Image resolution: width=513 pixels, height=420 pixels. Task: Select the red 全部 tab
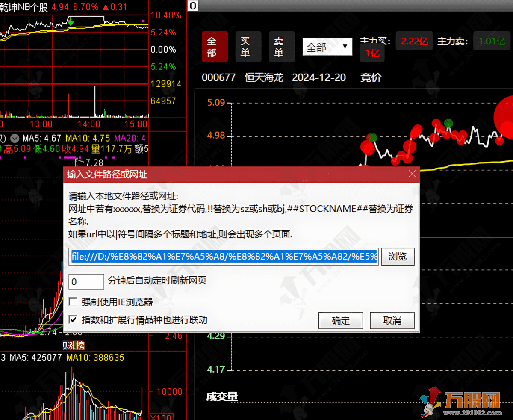coord(215,46)
